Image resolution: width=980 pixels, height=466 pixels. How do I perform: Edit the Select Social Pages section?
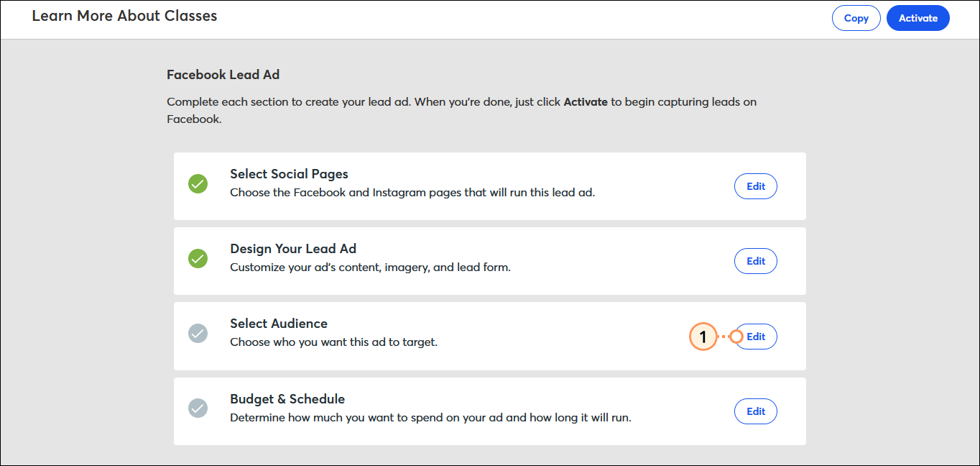coord(755,186)
